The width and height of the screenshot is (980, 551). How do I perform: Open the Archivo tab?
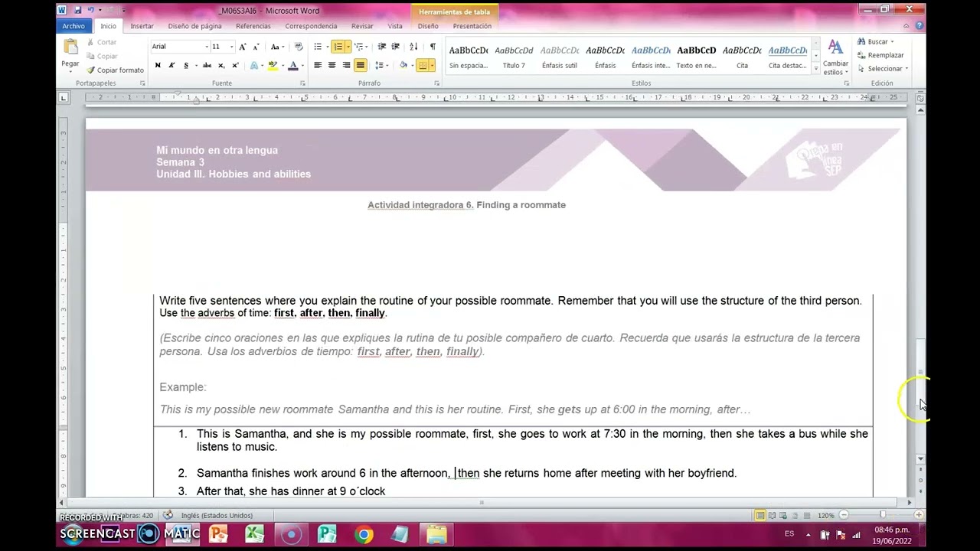(74, 26)
